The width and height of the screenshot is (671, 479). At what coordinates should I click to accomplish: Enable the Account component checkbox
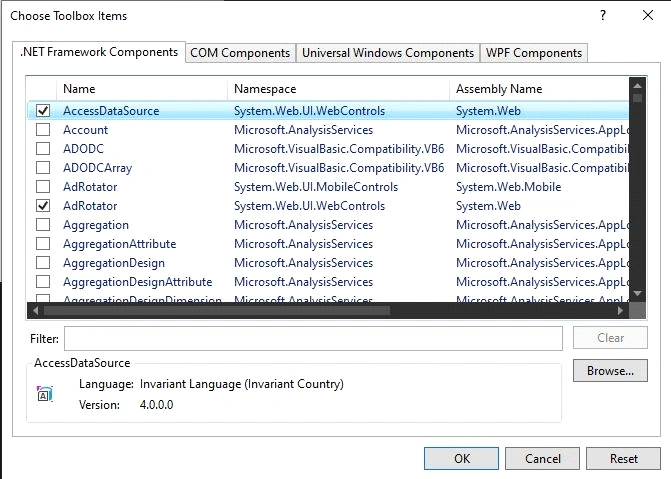(x=43, y=130)
